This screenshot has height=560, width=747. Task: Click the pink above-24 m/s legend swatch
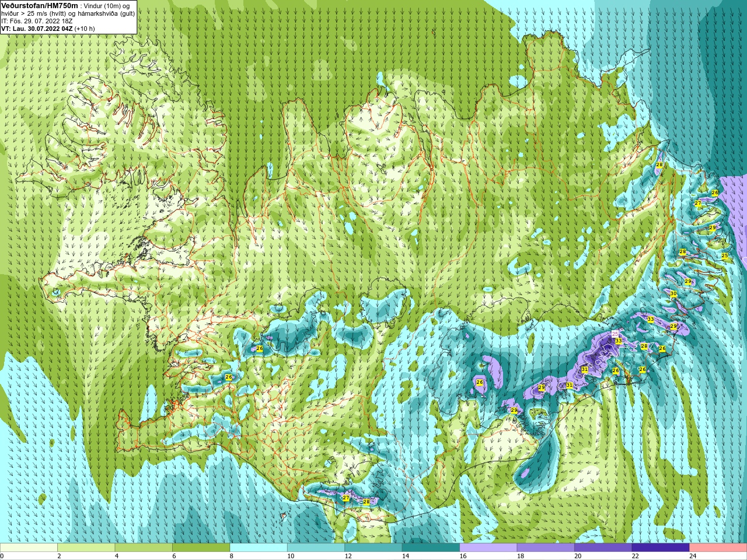[718, 548]
